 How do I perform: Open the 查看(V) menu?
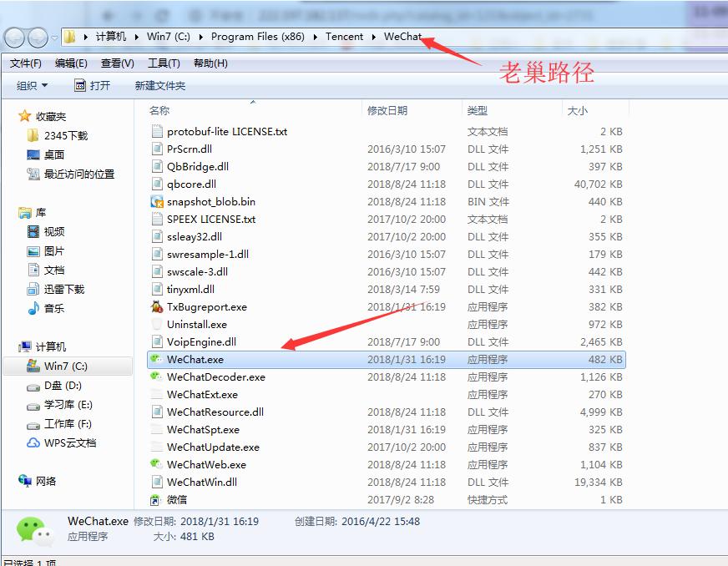114,63
